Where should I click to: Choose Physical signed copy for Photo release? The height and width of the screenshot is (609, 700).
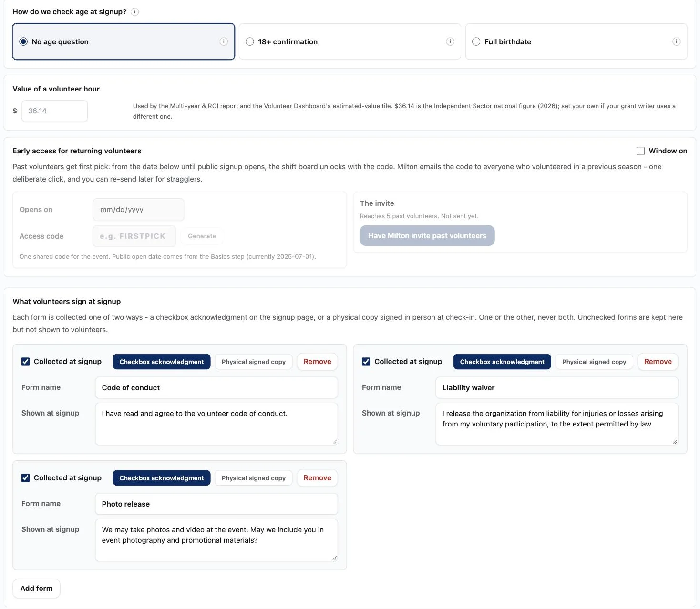pos(254,478)
